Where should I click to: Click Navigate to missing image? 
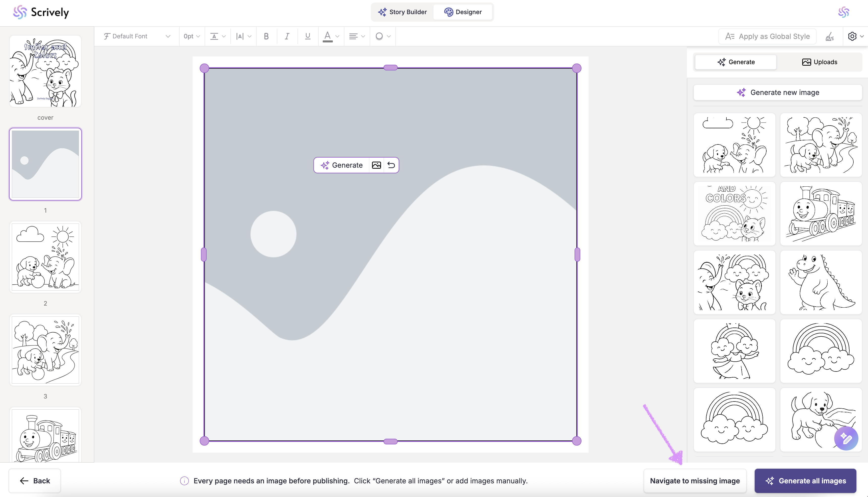pos(695,481)
